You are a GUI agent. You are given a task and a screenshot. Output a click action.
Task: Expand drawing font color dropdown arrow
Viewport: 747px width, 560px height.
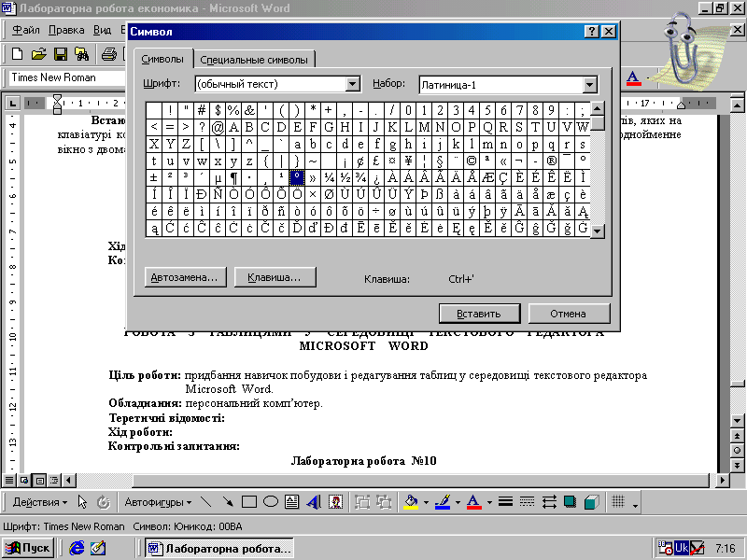pyautogui.click(x=489, y=502)
